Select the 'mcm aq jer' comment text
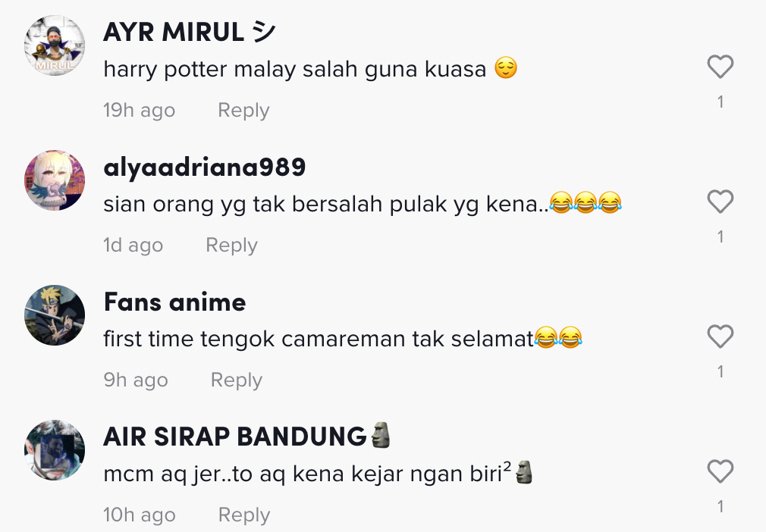Viewport: 766px width, 532px height. (318, 474)
